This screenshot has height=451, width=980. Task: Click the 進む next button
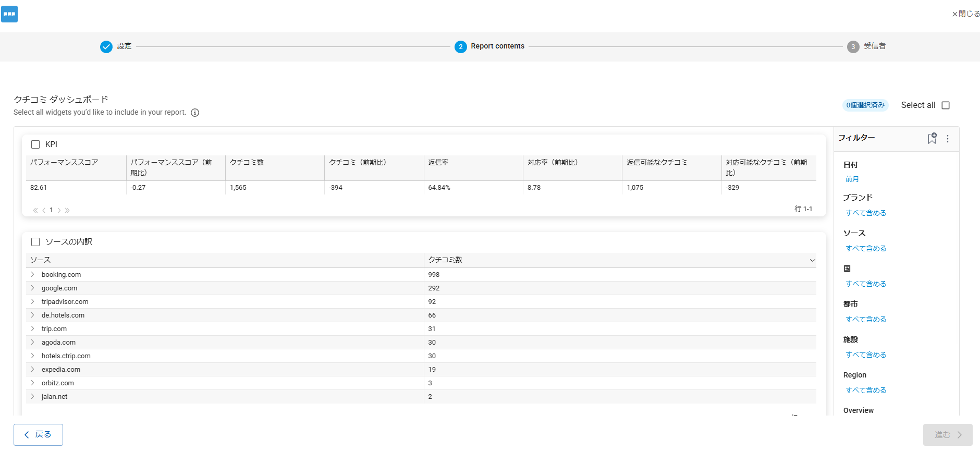[x=948, y=435]
